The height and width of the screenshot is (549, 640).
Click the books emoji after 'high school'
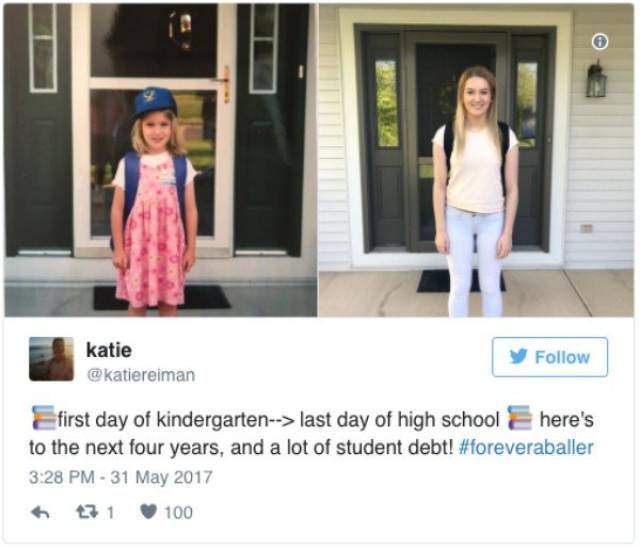520,418
